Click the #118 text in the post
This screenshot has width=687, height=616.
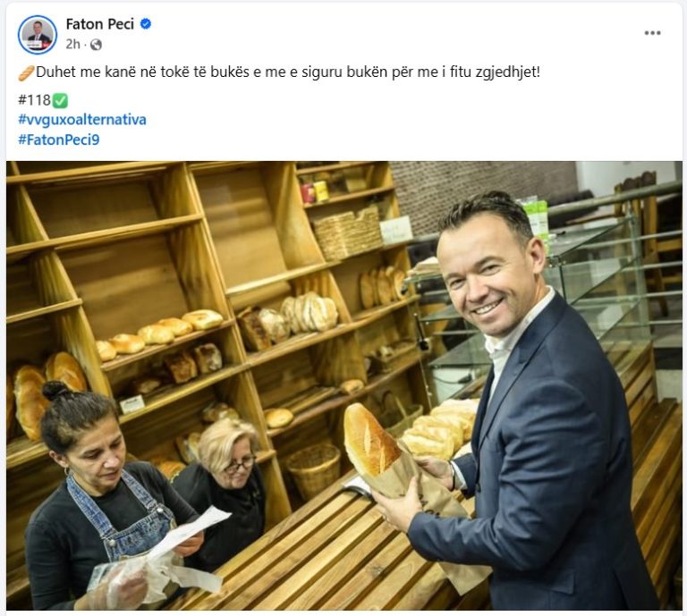35,100
